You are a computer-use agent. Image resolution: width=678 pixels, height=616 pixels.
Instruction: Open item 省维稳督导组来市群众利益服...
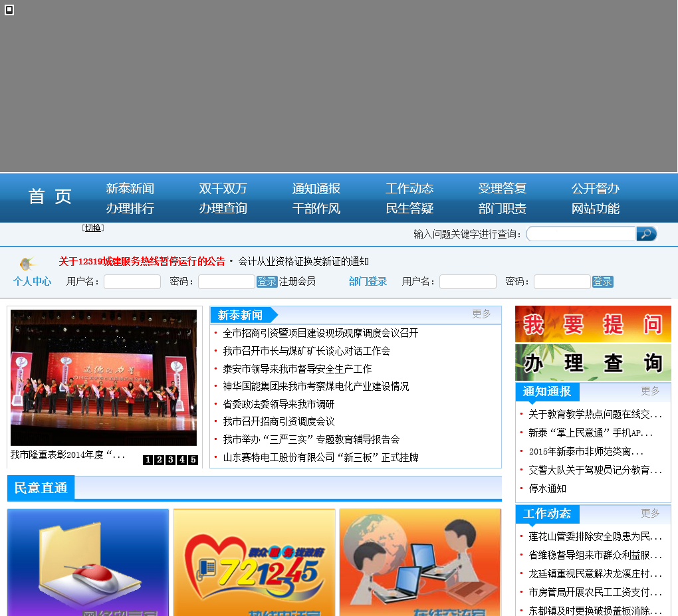click(x=596, y=555)
